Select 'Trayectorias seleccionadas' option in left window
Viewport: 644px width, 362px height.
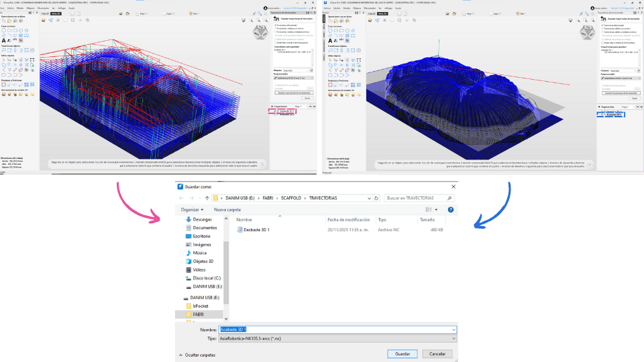coord(275,25)
